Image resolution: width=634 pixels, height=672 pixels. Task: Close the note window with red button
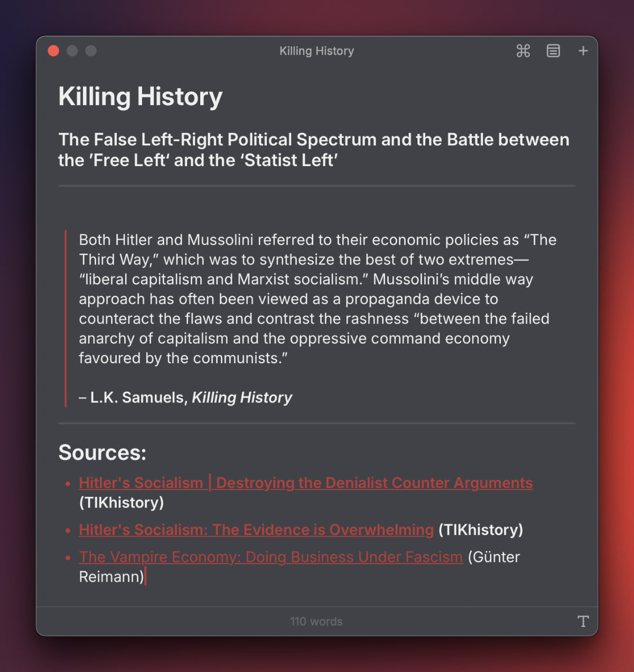tap(53, 51)
